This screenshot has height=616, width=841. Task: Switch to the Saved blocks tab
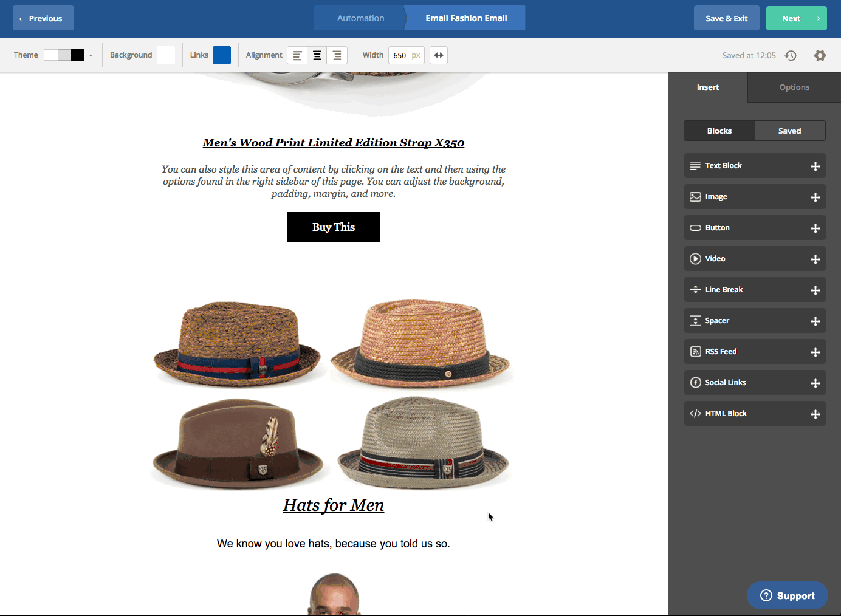789,131
